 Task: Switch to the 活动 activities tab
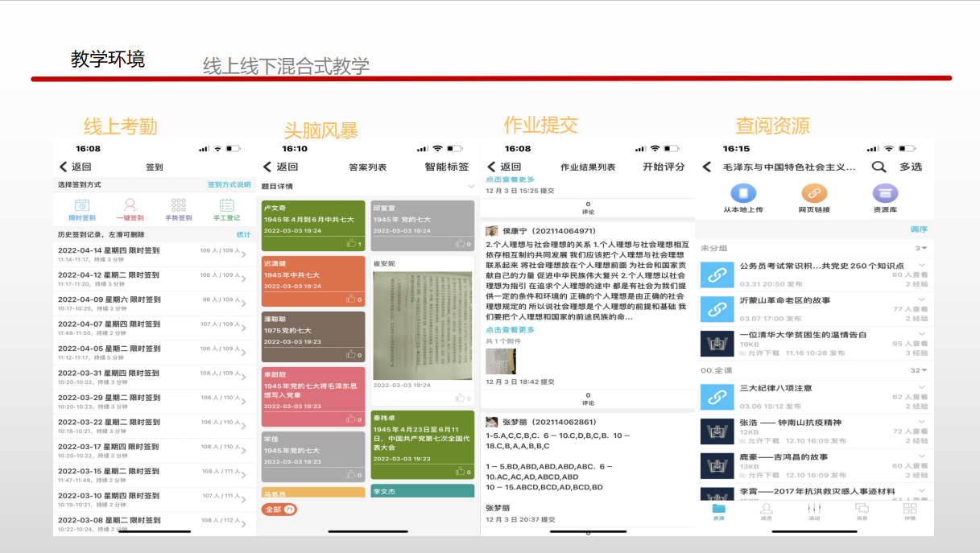(814, 512)
